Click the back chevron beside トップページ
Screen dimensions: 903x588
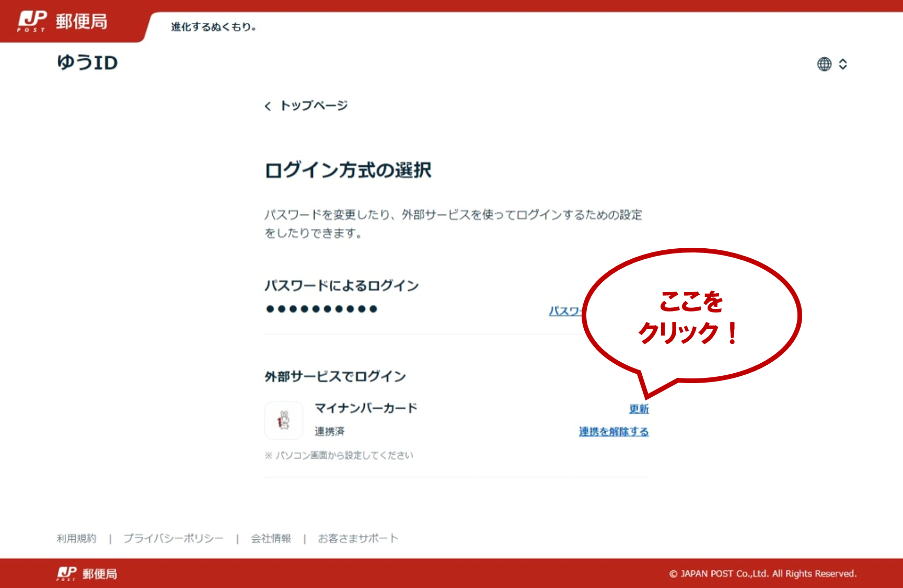(268, 106)
